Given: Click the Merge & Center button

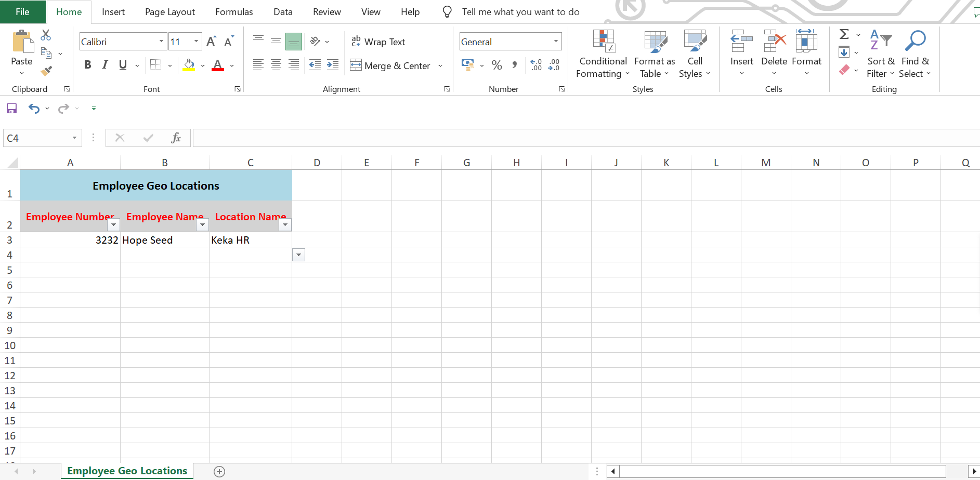Looking at the screenshot, I should click(390, 66).
